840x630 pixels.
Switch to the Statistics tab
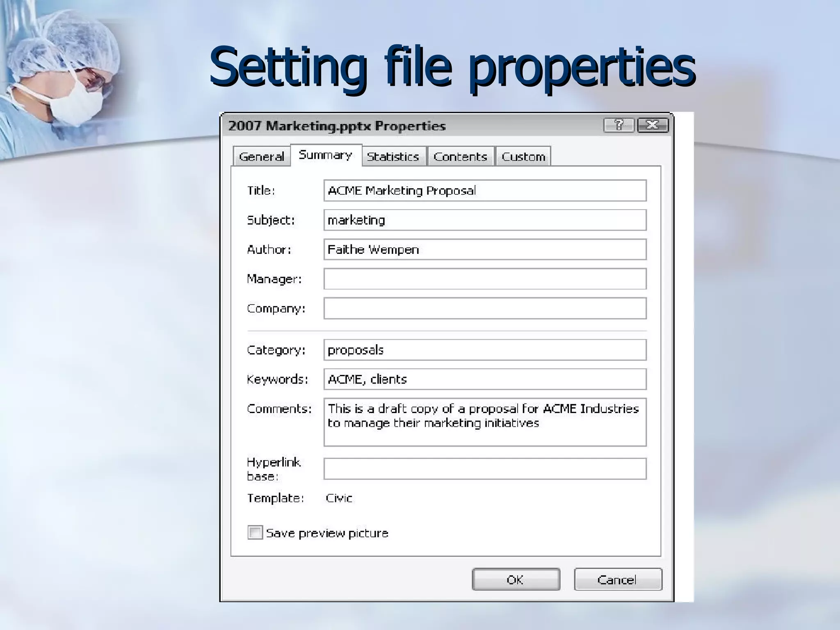(393, 156)
